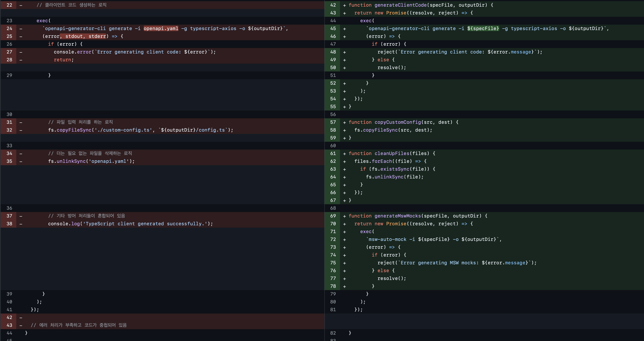Click right line number 51
Viewport: 644px width, 341px height.
click(x=333, y=75)
